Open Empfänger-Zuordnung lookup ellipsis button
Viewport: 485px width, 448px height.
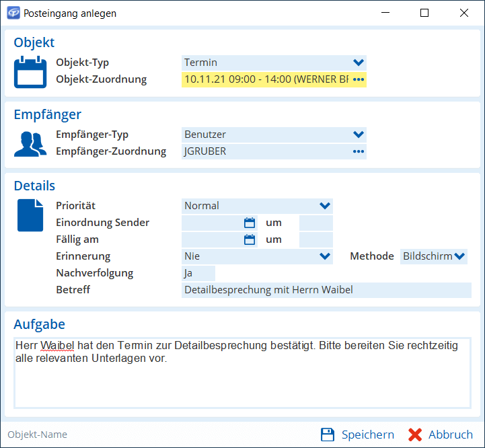(359, 151)
